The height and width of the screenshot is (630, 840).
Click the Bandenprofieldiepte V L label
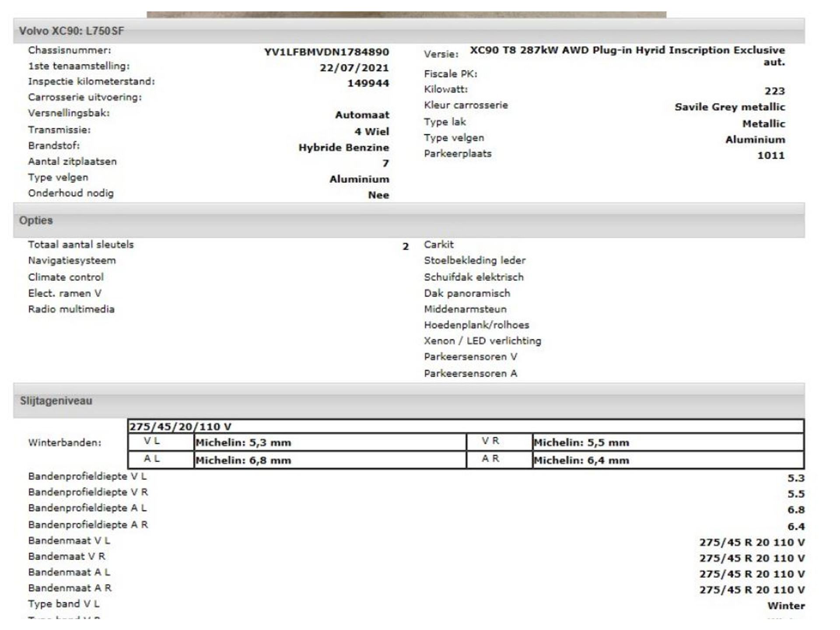(x=87, y=476)
